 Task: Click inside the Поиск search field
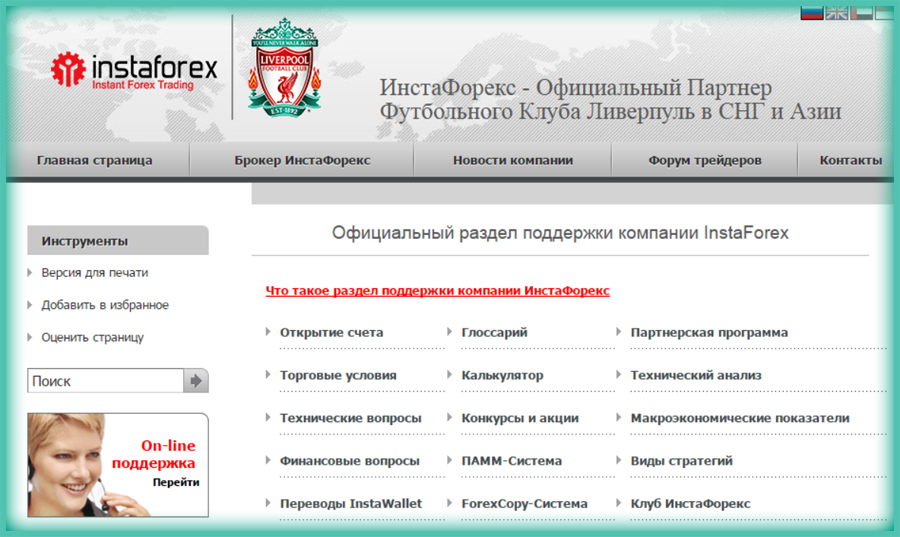point(105,381)
